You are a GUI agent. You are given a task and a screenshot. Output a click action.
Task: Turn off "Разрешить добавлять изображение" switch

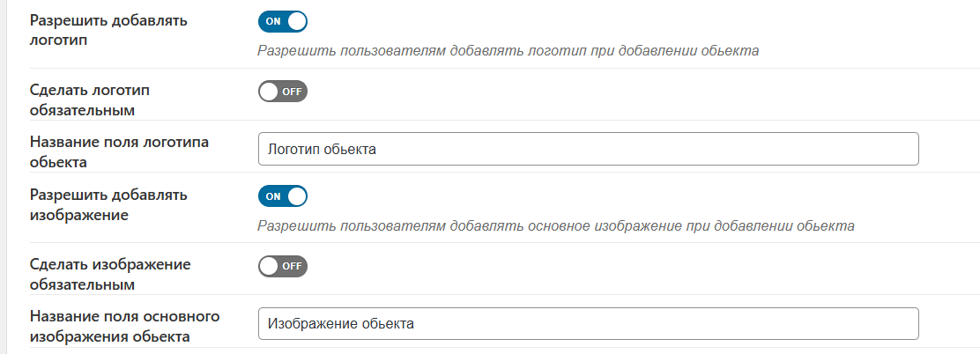(282, 195)
